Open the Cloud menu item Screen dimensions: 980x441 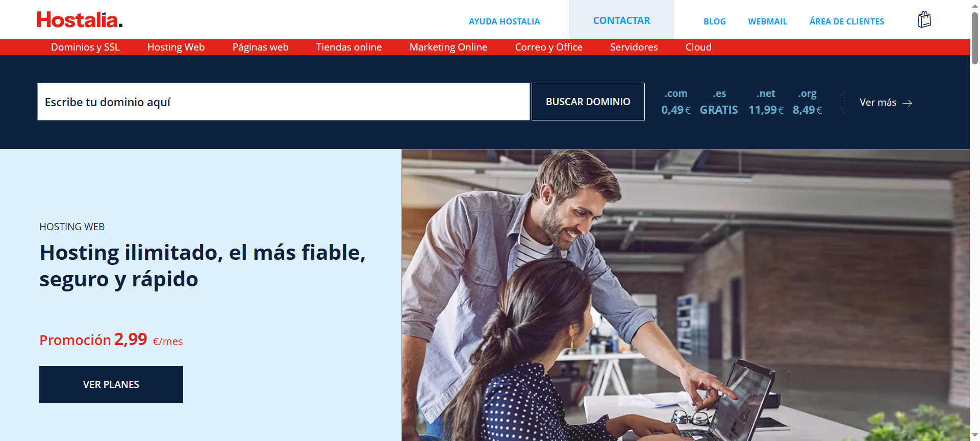click(698, 47)
